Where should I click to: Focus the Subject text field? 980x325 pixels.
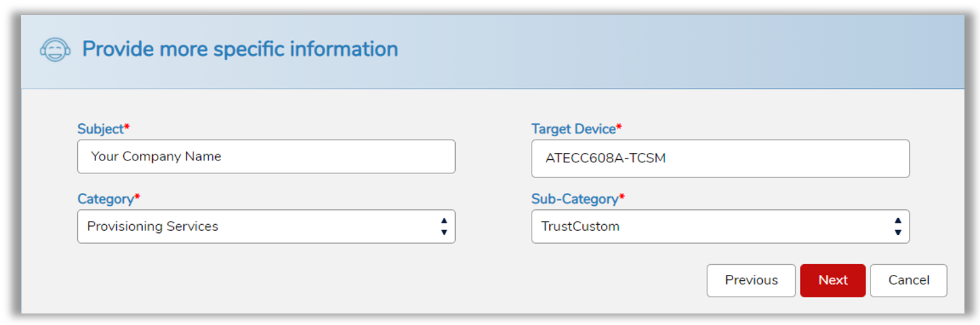[266, 156]
